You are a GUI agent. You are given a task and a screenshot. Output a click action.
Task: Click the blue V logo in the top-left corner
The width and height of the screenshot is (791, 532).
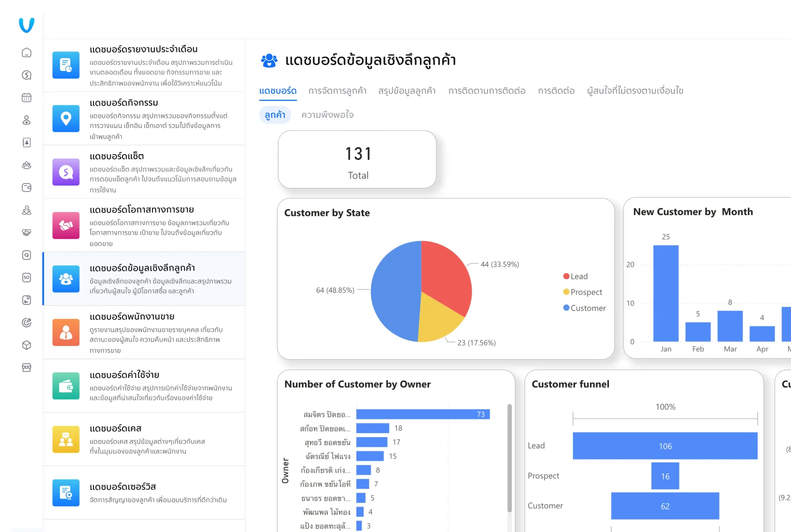pyautogui.click(x=27, y=25)
